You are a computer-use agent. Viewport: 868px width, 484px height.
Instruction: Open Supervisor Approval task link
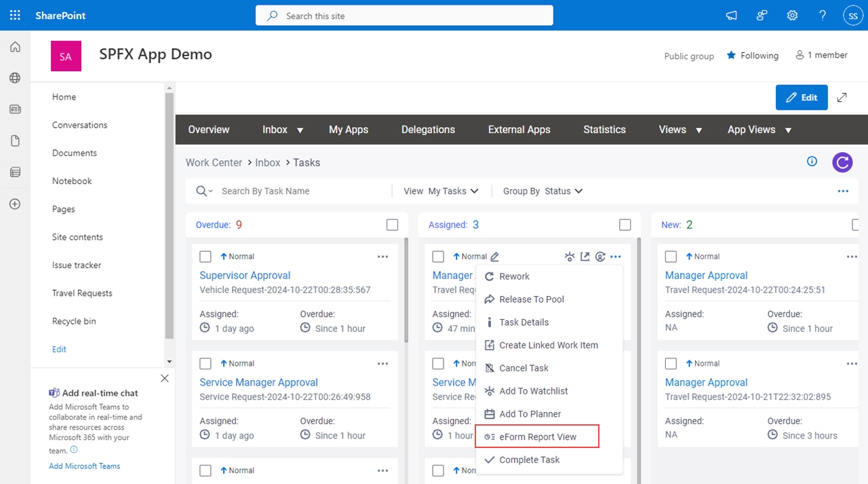[245, 276]
